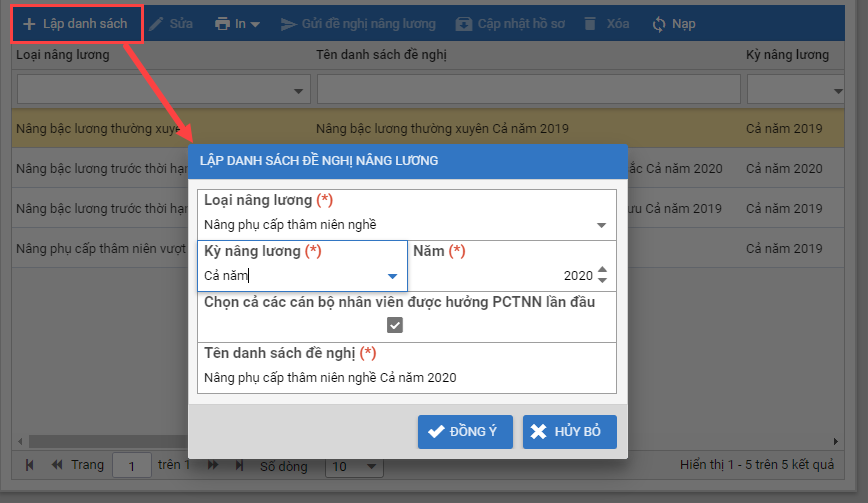Click the Xóa trash icon
The image size is (868, 503).
pos(591,23)
